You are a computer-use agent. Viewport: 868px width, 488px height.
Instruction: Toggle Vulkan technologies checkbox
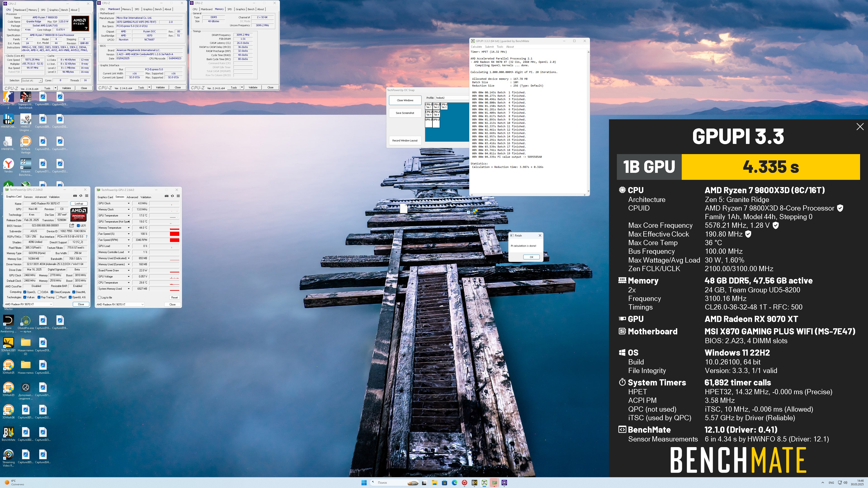(25, 297)
